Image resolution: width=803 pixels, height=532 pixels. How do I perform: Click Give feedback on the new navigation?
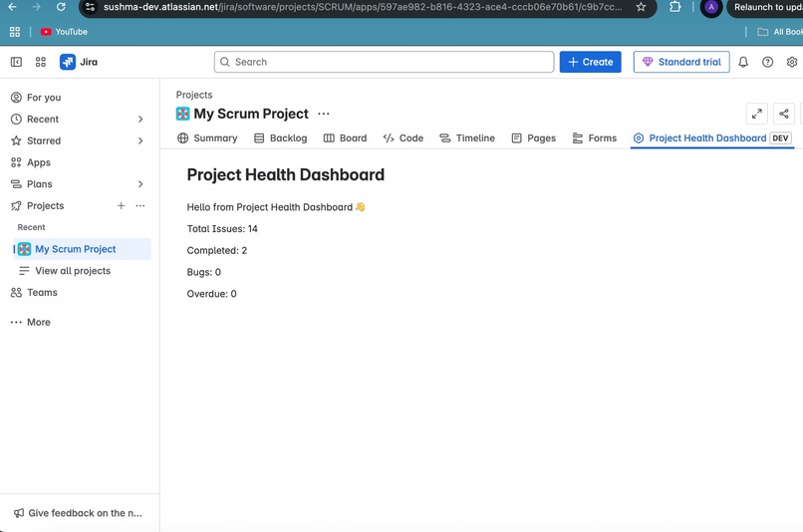point(79,512)
